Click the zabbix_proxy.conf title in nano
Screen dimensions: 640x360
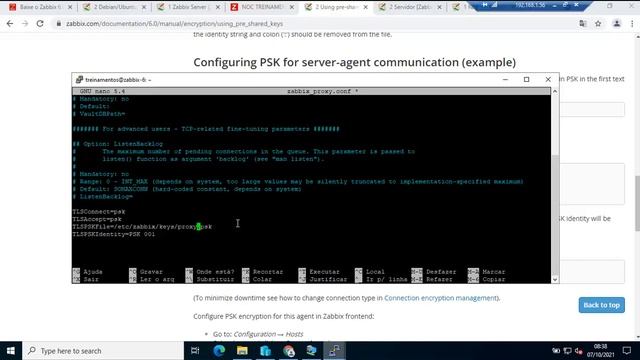pyautogui.click(x=322, y=91)
